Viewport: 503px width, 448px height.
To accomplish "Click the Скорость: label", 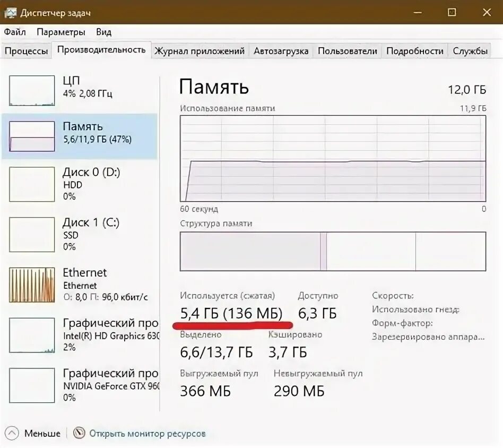I will pos(393,296).
